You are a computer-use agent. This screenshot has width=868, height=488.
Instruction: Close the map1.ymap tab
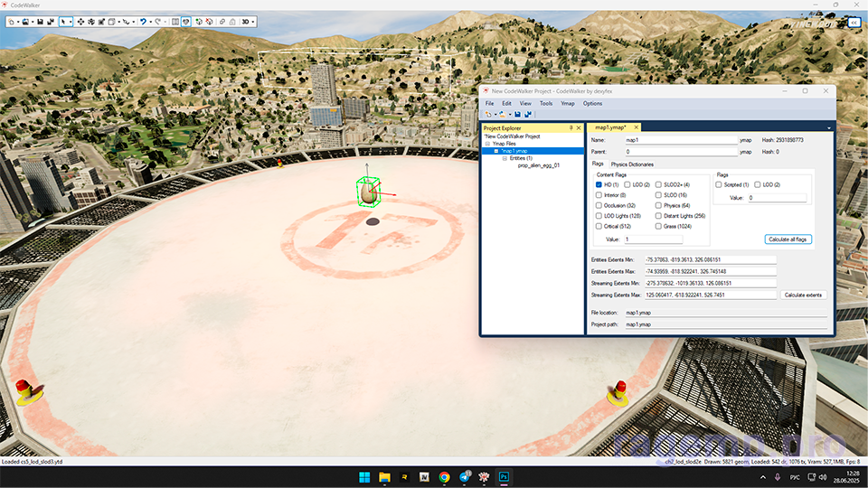coord(636,127)
